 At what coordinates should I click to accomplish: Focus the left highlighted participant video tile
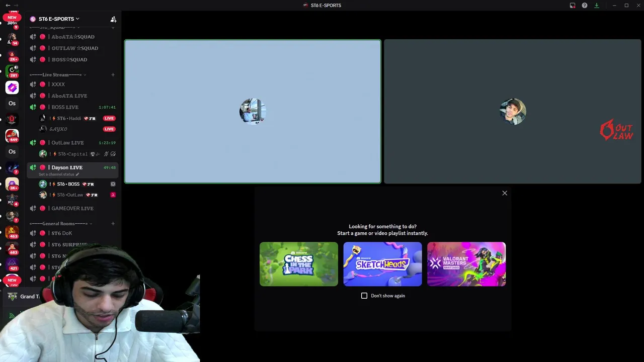coord(253,112)
